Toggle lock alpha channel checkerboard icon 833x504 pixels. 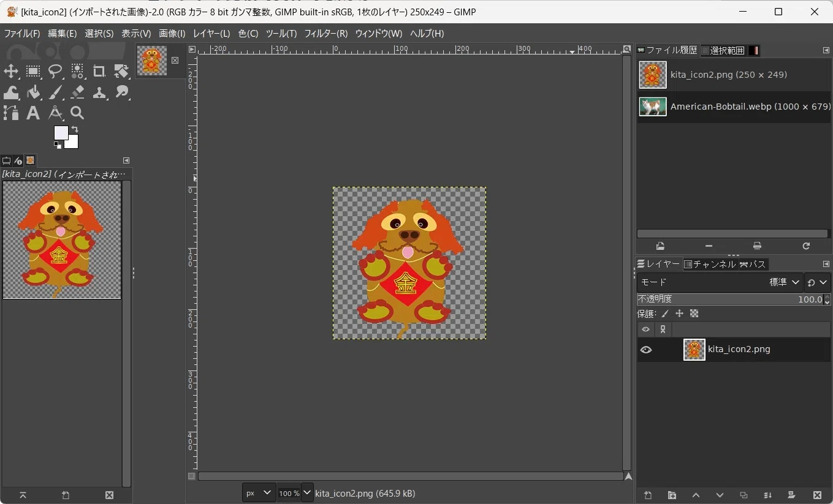[694, 314]
